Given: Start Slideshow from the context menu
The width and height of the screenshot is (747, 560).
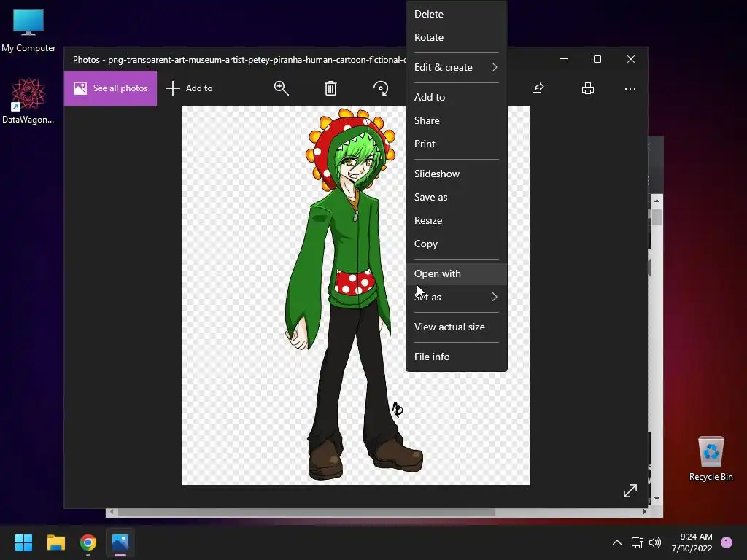Looking at the screenshot, I should [457, 174].
